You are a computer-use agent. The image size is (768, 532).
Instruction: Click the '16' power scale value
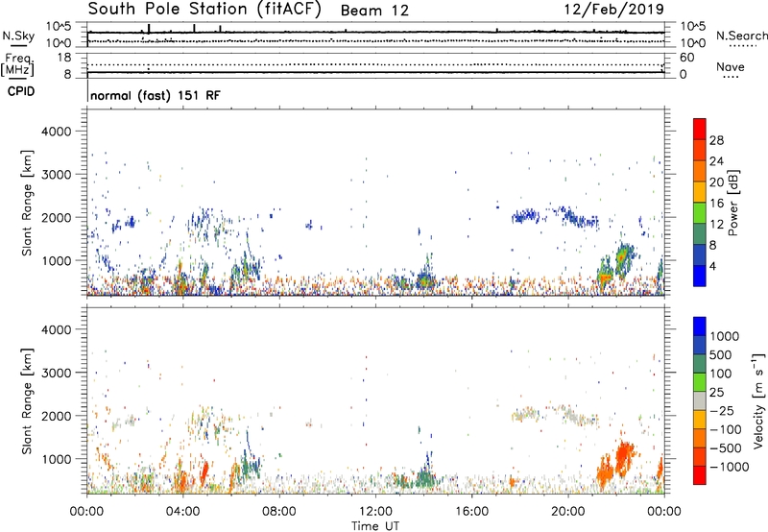pos(716,204)
